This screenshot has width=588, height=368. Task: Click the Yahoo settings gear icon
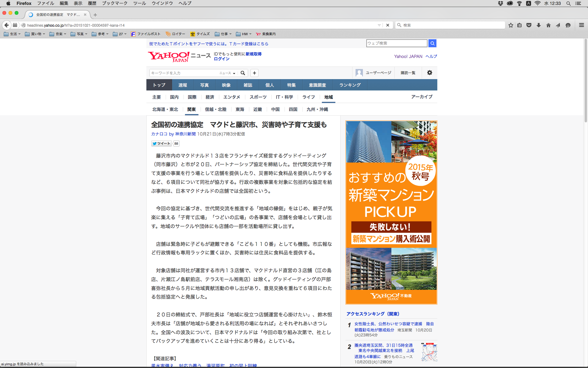coord(430,73)
